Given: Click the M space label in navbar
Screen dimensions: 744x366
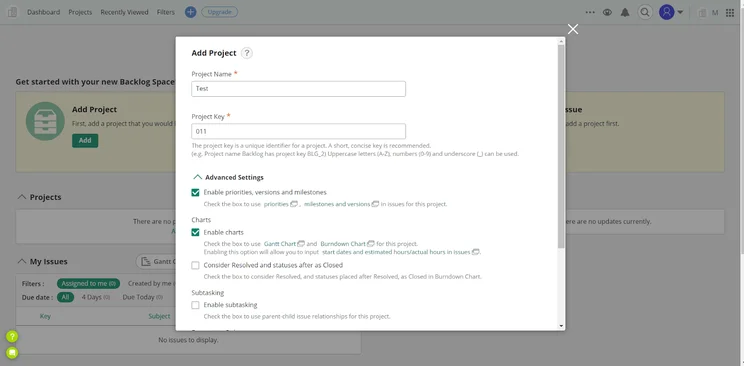Looking at the screenshot, I should click(x=715, y=13).
